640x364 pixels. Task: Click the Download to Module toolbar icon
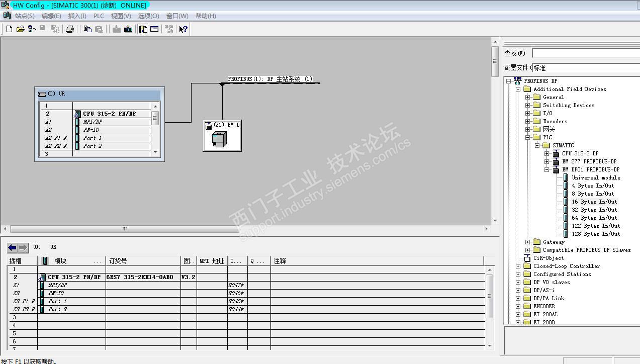tap(117, 29)
